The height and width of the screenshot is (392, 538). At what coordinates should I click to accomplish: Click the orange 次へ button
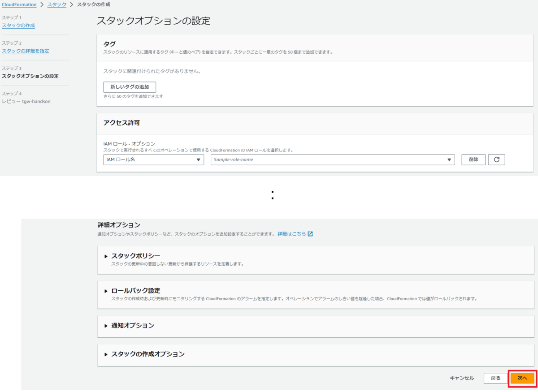(x=522, y=378)
